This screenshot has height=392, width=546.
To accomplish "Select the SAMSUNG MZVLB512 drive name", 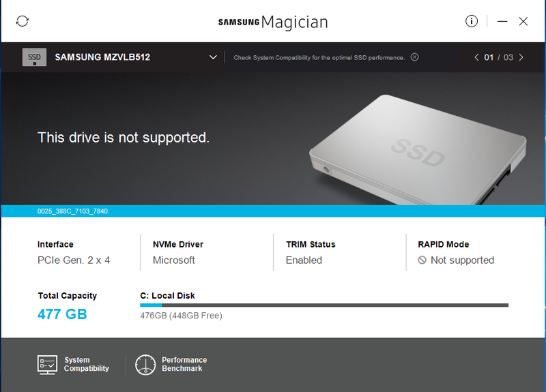I will (x=102, y=57).
